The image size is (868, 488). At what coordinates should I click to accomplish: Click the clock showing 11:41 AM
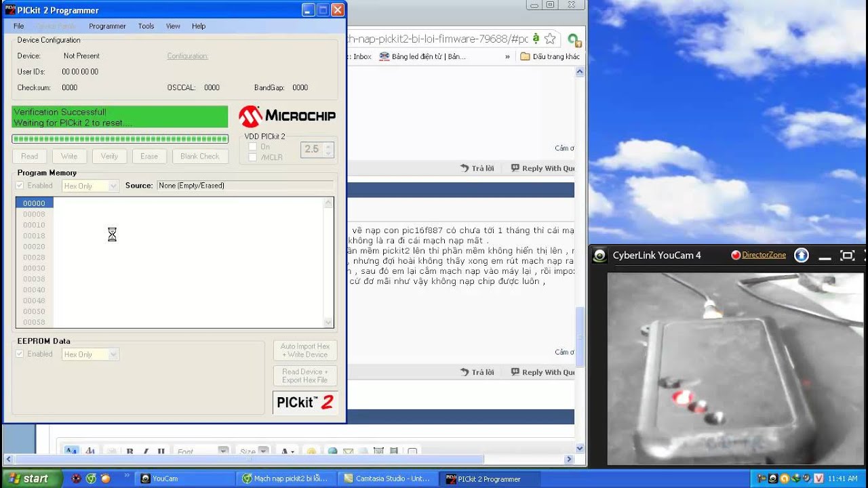pyautogui.click(x=843, y=479)
